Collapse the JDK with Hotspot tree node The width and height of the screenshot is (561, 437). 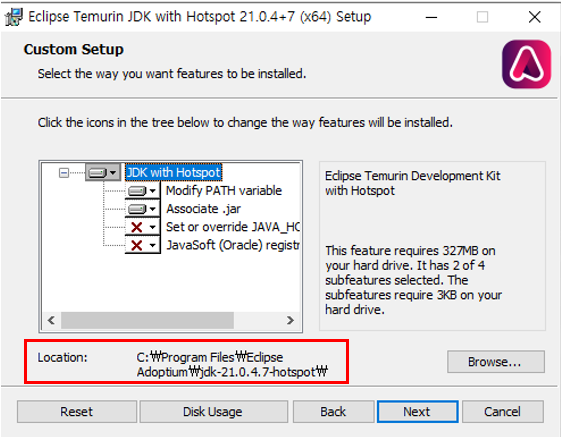64,173
